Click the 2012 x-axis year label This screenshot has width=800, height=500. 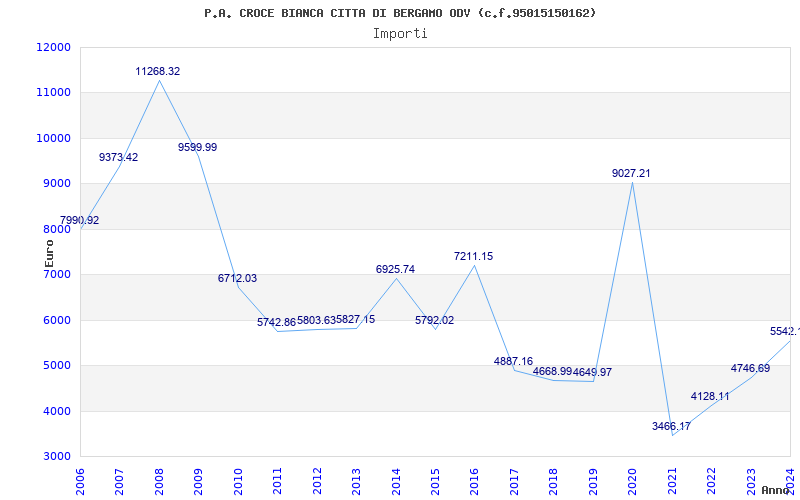coord(316,481)
